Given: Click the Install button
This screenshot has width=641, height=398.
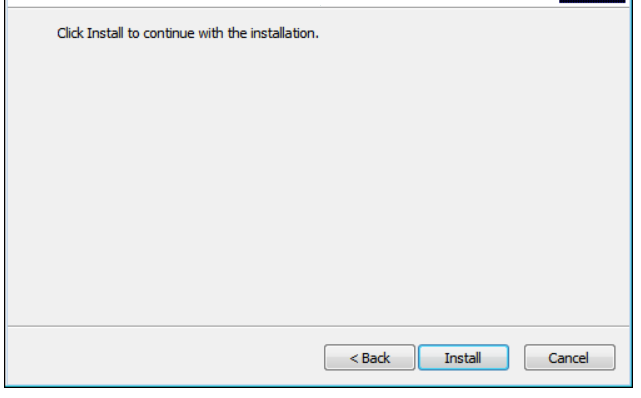Looking at the screenshot, I should point(463,358).
